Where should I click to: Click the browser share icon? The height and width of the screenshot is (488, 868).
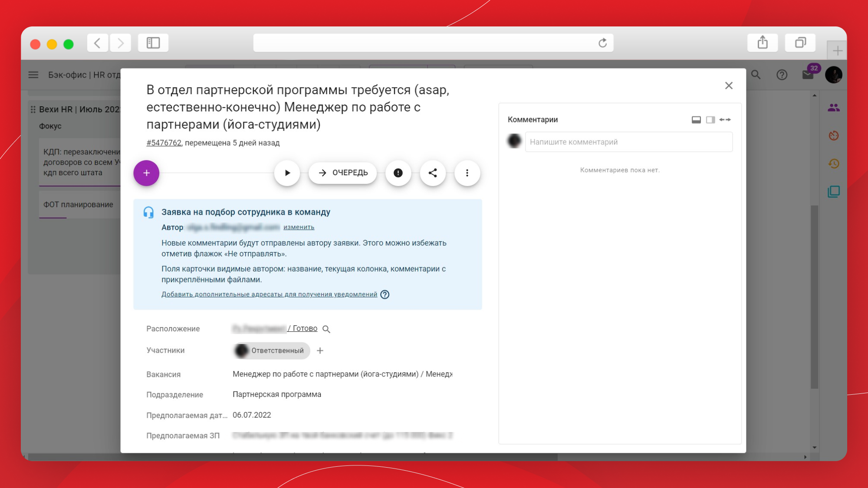coord(763,43)
